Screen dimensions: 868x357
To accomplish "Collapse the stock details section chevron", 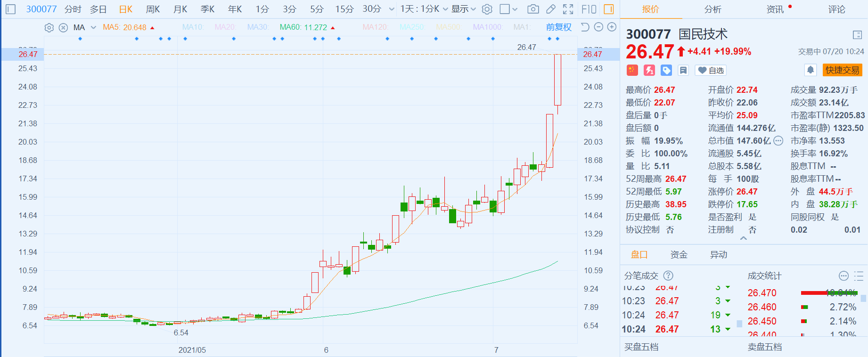I will coord(744,238).
